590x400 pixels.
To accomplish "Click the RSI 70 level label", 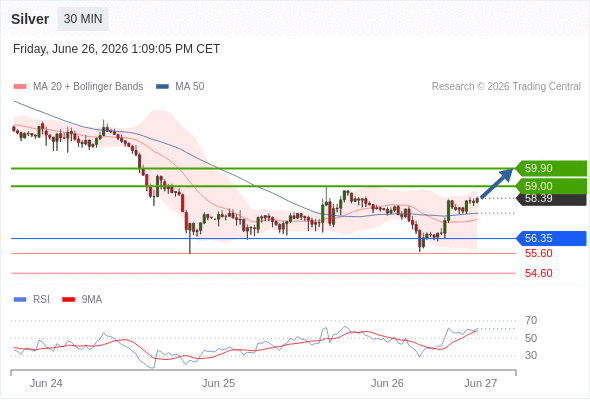I will (531, 321).
